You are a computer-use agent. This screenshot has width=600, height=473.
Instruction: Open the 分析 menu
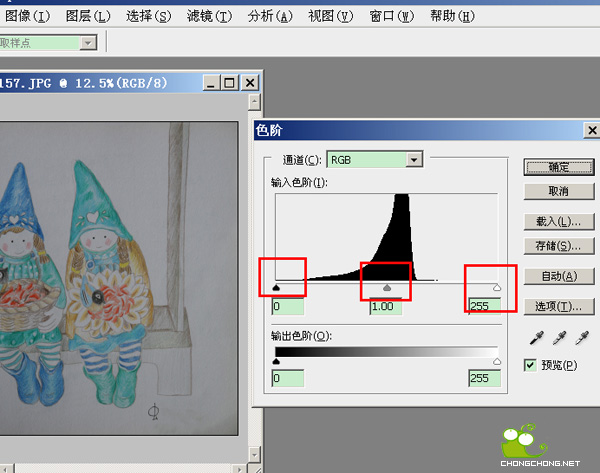(270, 16)
